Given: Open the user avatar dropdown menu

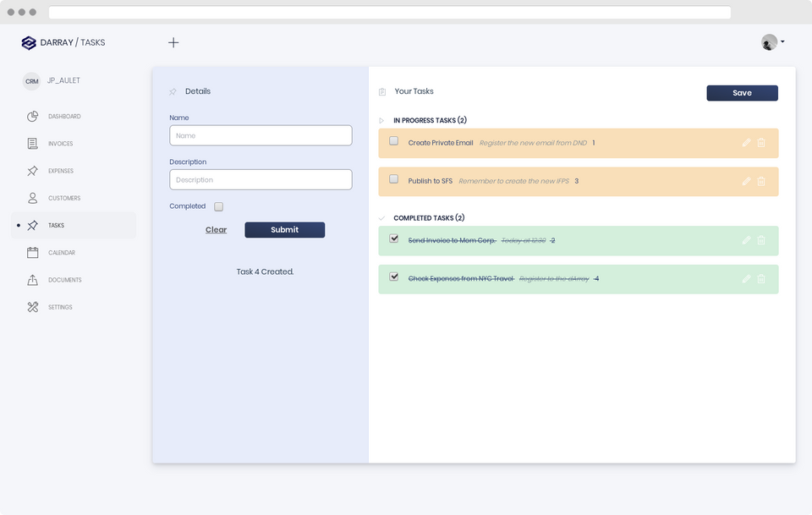Looking at the screenshot, I should click(x=772, y=42).
